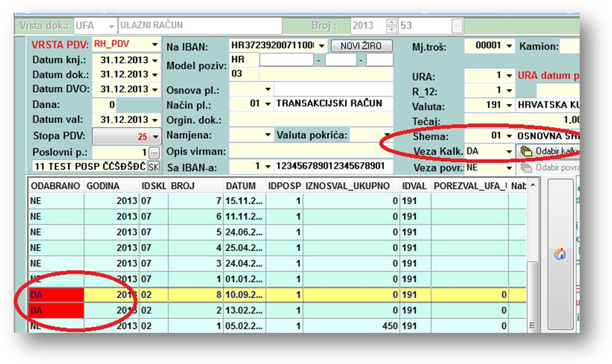Click the table scrollbar up arrow
Screen dimensions: 612x364
point(532,186)
